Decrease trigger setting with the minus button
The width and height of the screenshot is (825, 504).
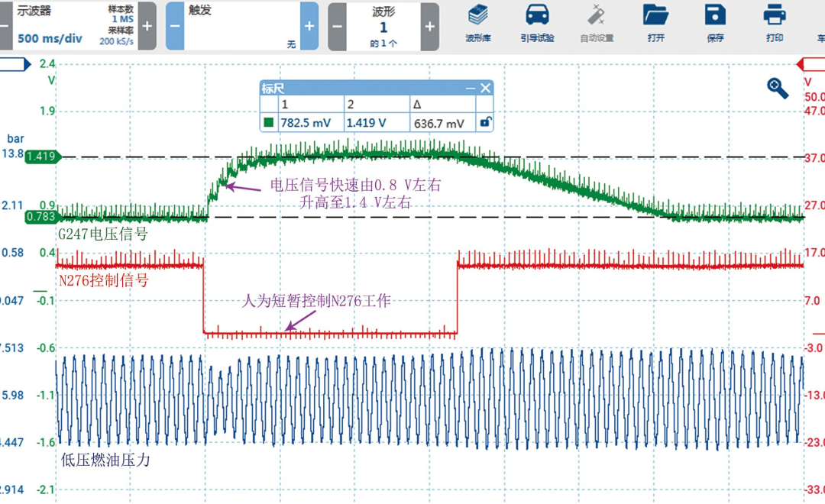coord(174,26)
